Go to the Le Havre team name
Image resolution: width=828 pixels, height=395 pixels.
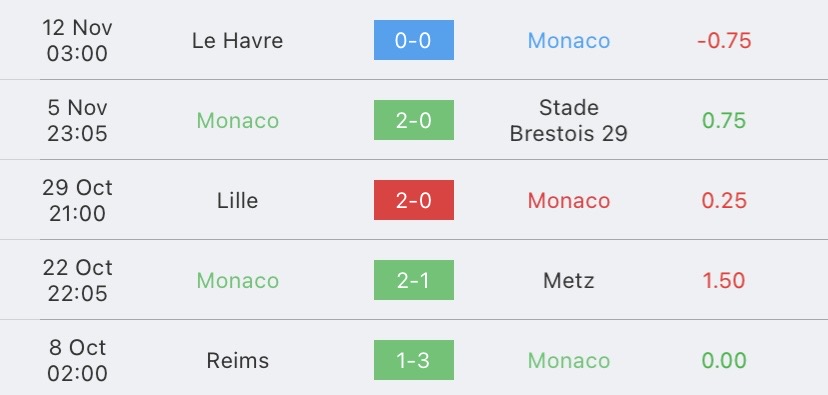[x=237, y=41]
